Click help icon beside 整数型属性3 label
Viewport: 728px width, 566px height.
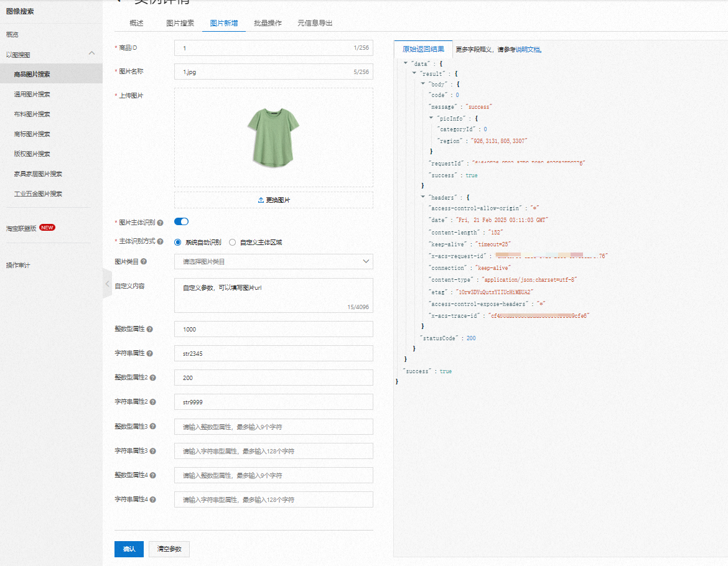pyautogui.click(x=153, y=426)
